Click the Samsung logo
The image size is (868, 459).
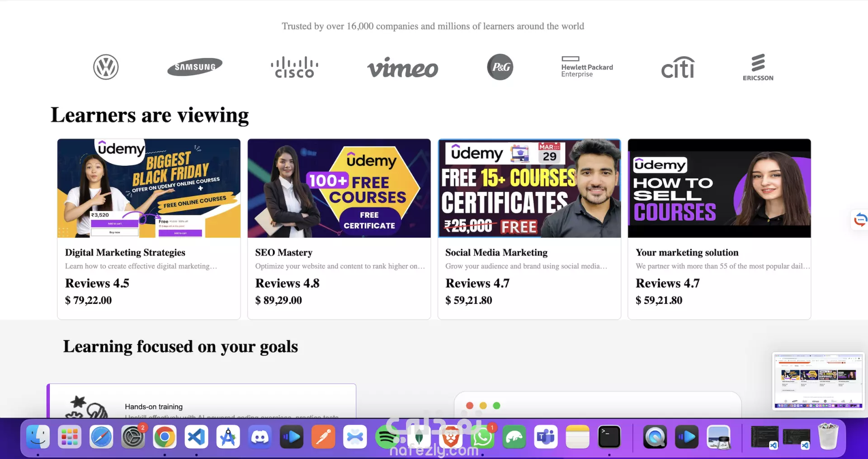[195, 67]
